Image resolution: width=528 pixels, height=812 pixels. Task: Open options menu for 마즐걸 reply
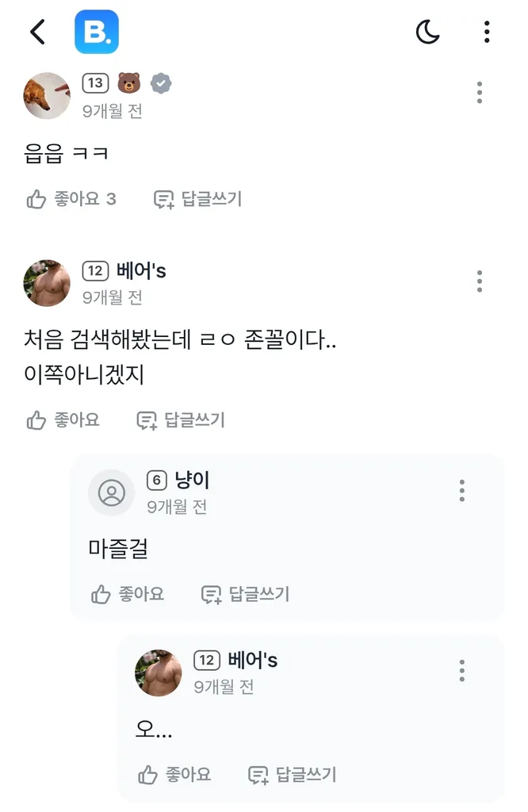click(461, 491)
